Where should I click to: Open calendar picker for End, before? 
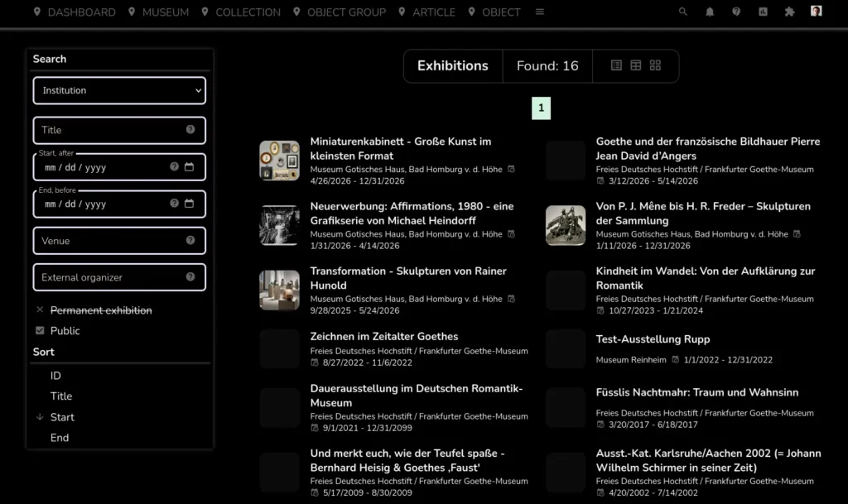189,204
